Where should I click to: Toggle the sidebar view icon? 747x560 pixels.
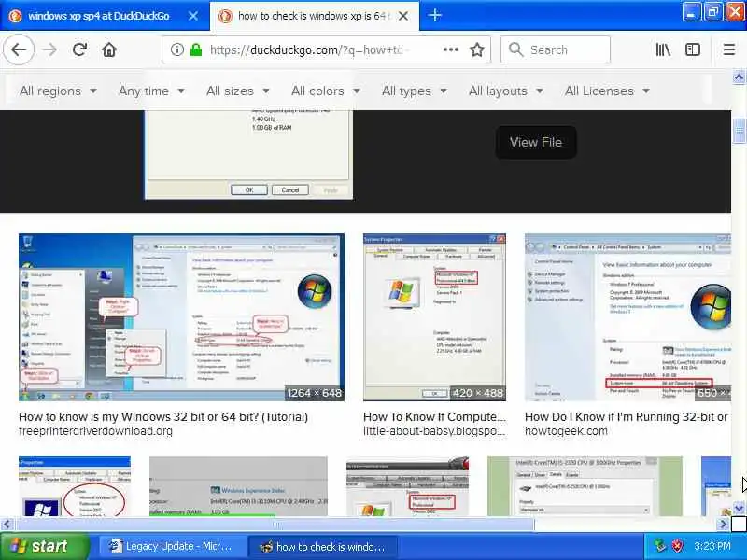tap(692, 49)
